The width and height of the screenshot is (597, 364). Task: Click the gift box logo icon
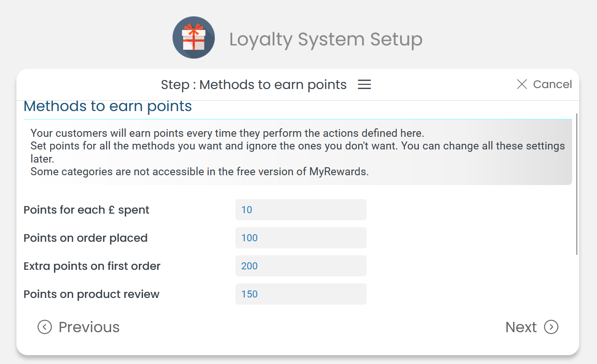pyautogui.click(x=193, y=37)
